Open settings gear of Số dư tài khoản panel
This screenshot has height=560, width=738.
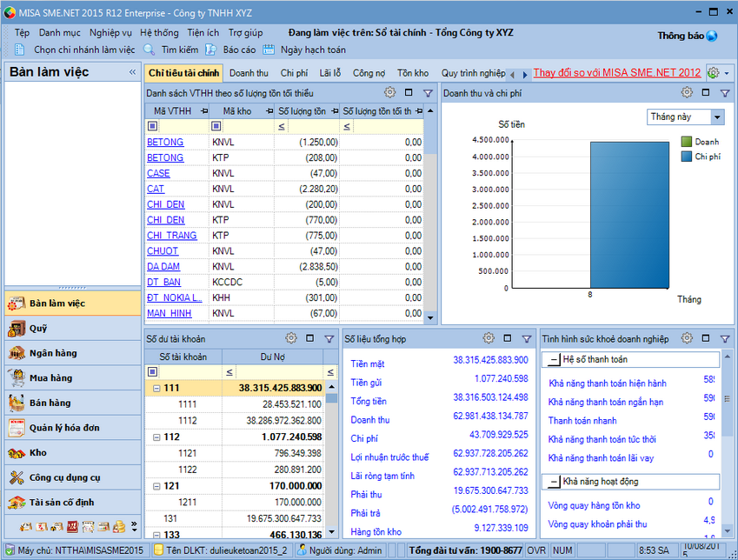pos(291,337)
